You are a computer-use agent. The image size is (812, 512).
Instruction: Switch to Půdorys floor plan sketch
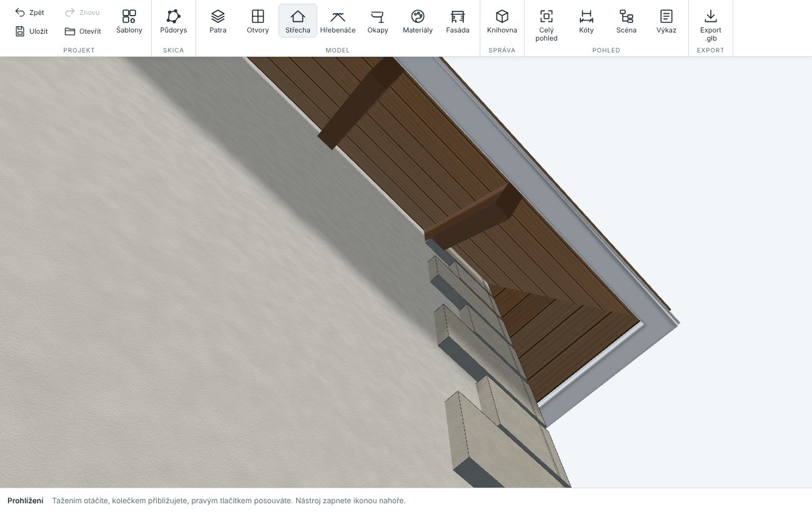coord(174,21)
